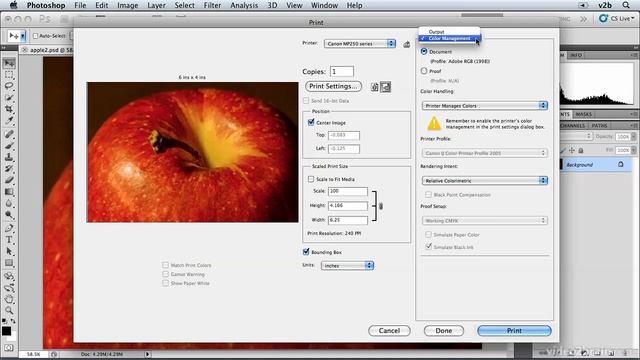Toggle Quick Mask mode icon
Image resolution: width=640 pixels, height=360 pixels.
[x=9, y=348]
